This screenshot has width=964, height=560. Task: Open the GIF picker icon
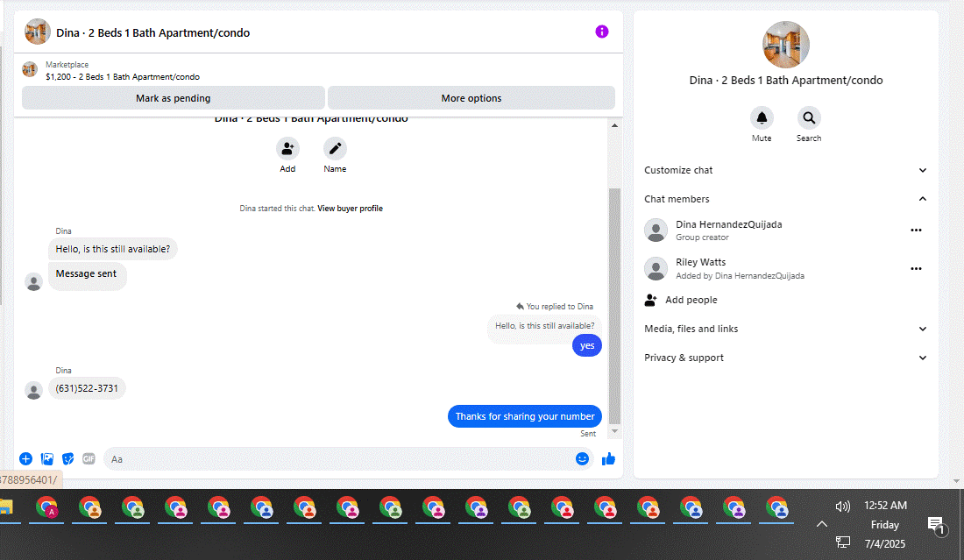(x=89, y=458)
